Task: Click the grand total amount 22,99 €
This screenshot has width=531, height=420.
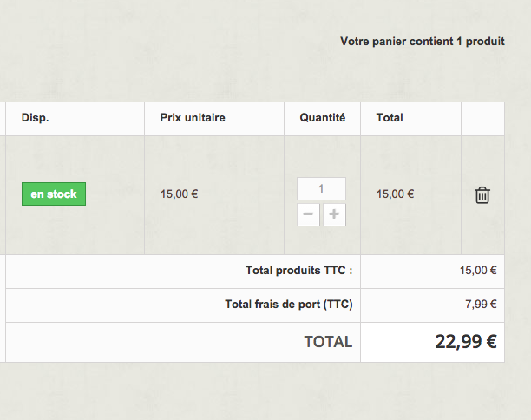Action: click(x=466, y=342)
